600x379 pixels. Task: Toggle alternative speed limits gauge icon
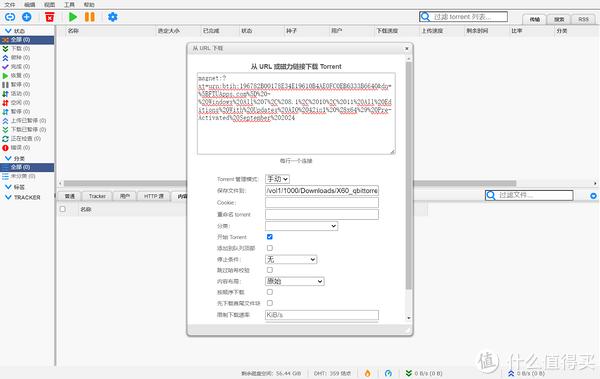[x=388, y=373]
